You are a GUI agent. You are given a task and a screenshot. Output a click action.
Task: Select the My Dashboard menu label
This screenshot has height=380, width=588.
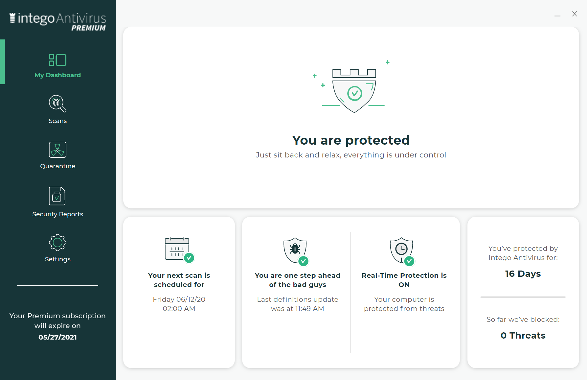coord(57,75)
